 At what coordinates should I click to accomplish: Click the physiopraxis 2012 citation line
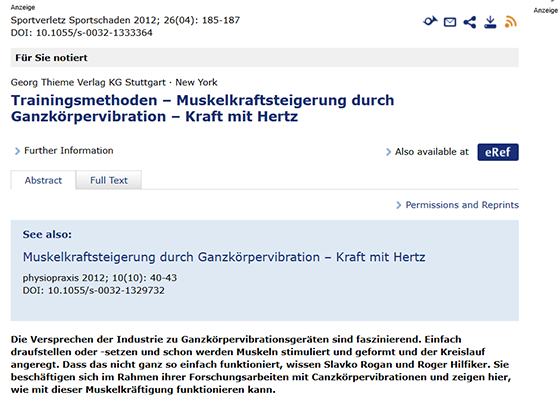click(x=100, y=278)
